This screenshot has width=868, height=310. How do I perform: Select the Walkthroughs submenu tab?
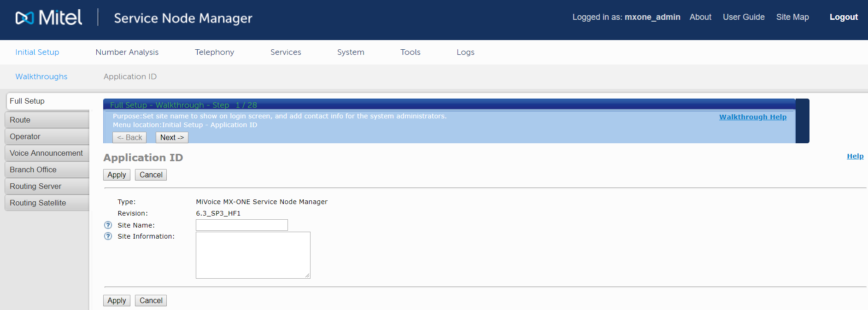pyautogui.click(x=41, y=76)
